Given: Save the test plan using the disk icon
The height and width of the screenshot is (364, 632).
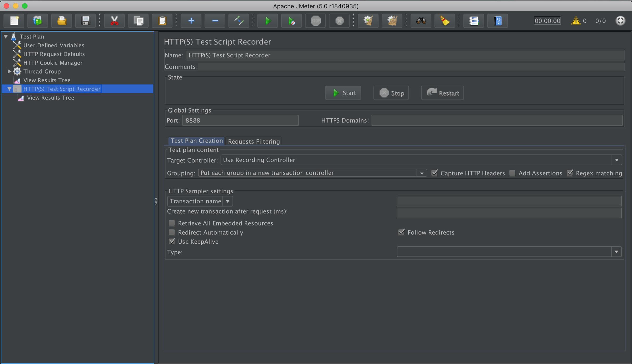Looking at the screenshot, I should pyautogui.click(x=85, y=21).
